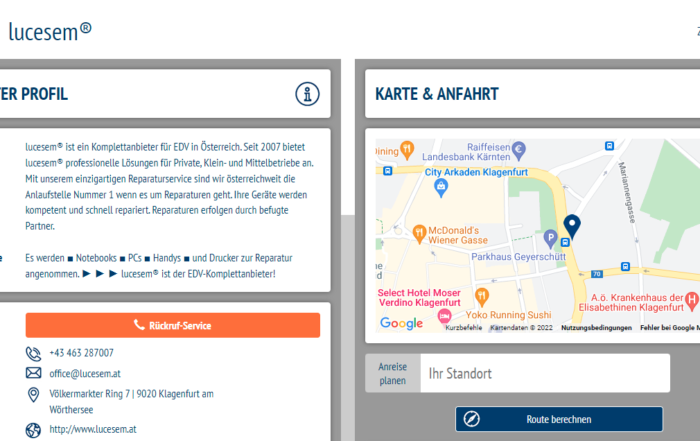Click the info icon in the profile header
Image resolution: width=700 pixels, height=441 pixels.
click(x=307, y=95)
